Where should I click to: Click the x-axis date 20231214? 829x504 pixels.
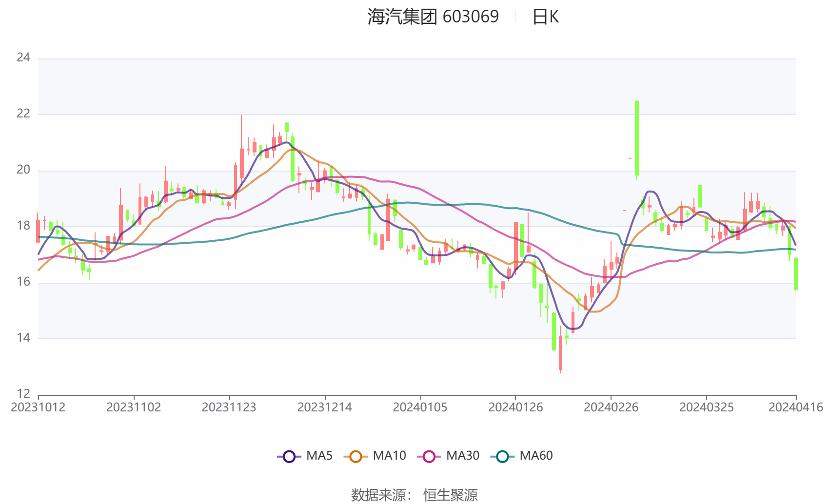[x=325, y=407]
